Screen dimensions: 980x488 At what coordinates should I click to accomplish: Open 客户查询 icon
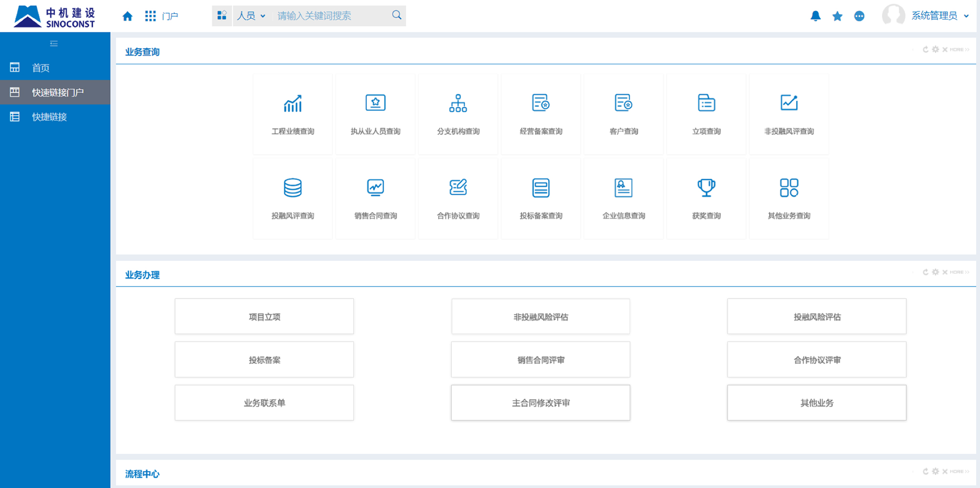(x=624, y=103)
